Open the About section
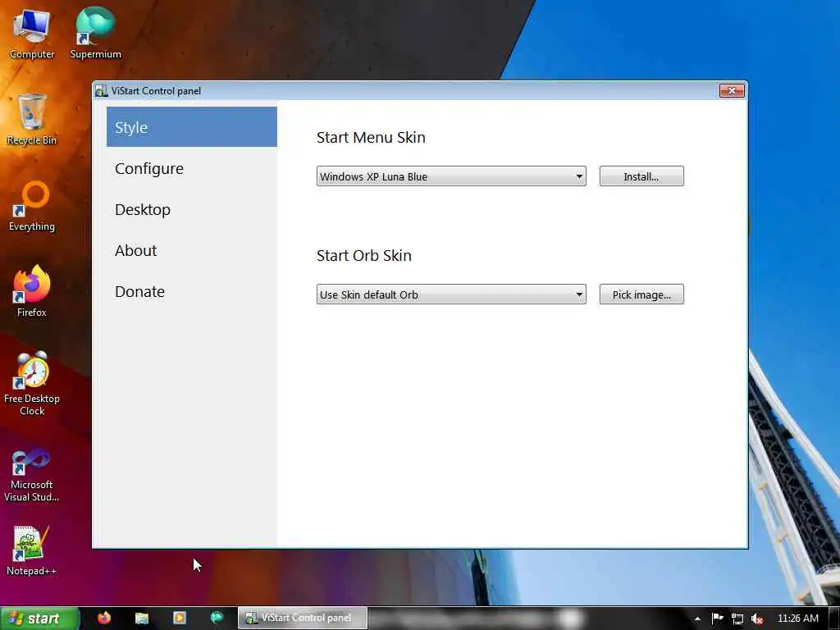Viewport: 840px width, 630px height. (192, 250)
